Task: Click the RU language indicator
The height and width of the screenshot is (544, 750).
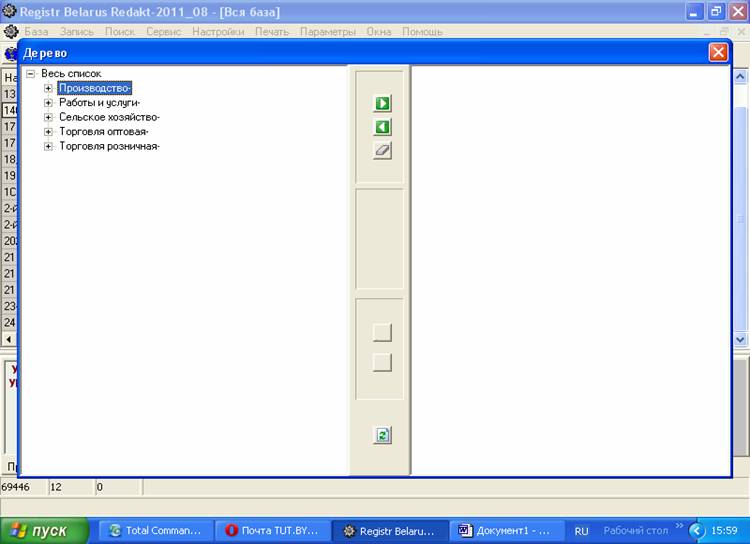Action: 581,531
